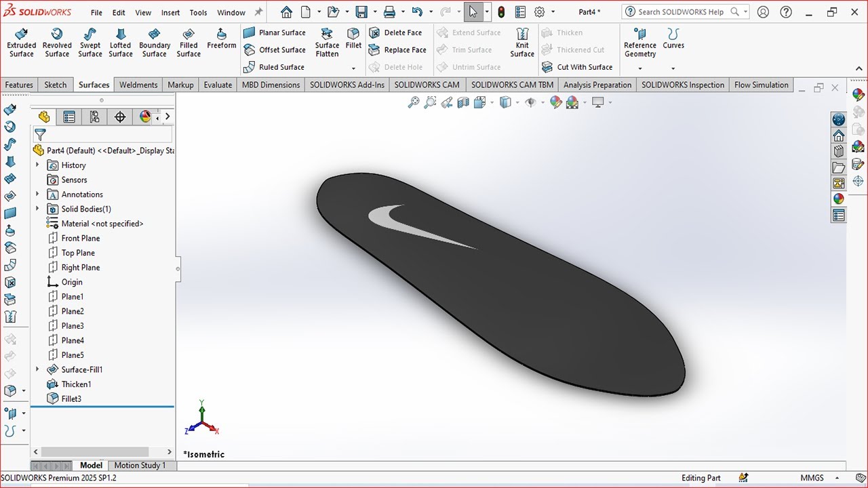This screenshot has height=488, width=868.
Task: Open the File Explorer task pane icon
Action: pyautogui.click(x=839, y=167)
